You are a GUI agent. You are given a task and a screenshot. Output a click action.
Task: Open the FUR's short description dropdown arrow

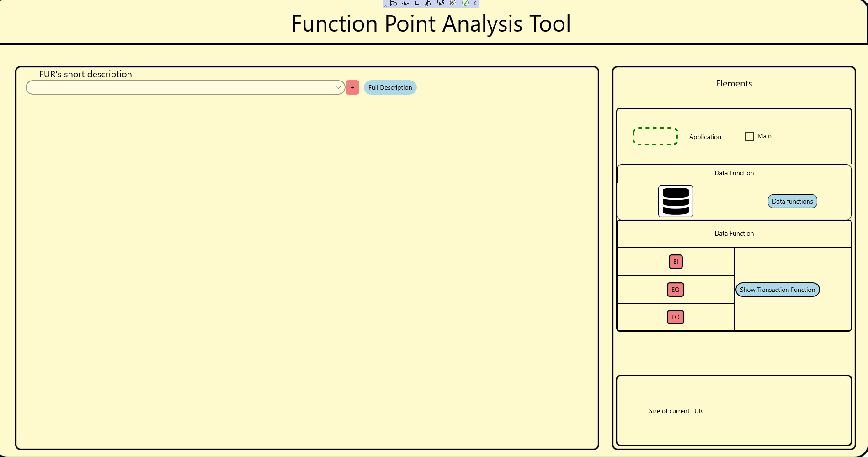pyautogui.click(x=338, y=87)
